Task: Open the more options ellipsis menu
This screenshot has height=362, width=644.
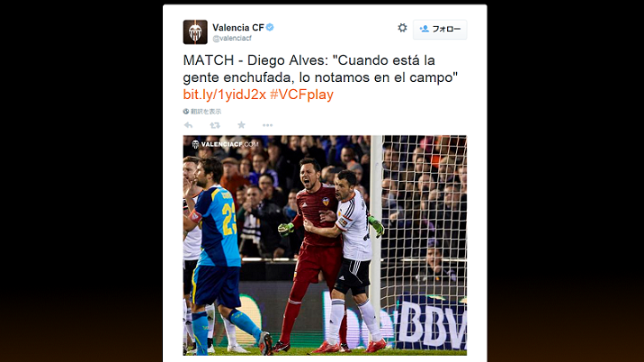Action: click(267, 125)
